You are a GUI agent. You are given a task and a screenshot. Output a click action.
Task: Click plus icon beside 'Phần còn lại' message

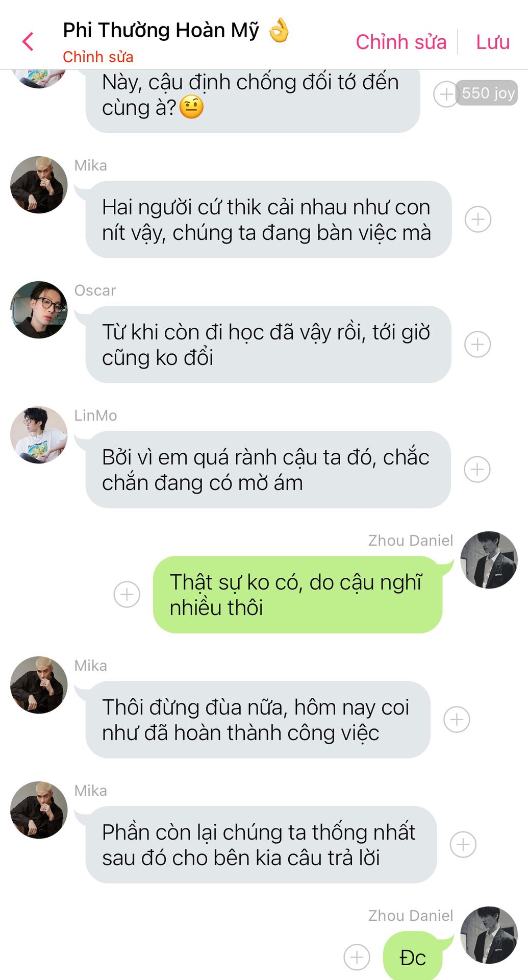tap(463, 845)
